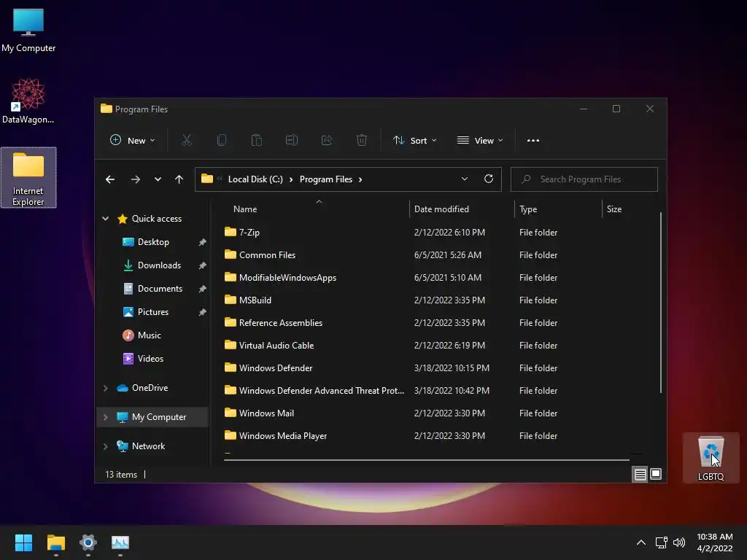Click the Paste clipboard icon
The image size is (747, 560).
[256, 140]
